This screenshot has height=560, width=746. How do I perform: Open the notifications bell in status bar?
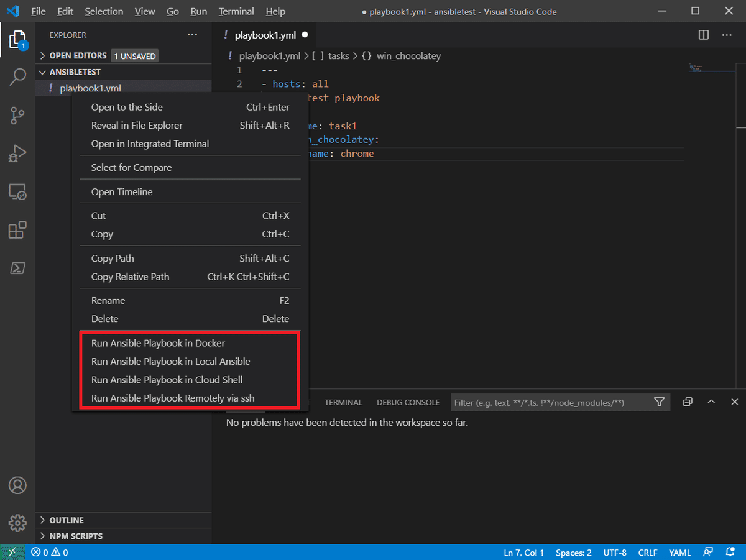click(x=730, y=552)
